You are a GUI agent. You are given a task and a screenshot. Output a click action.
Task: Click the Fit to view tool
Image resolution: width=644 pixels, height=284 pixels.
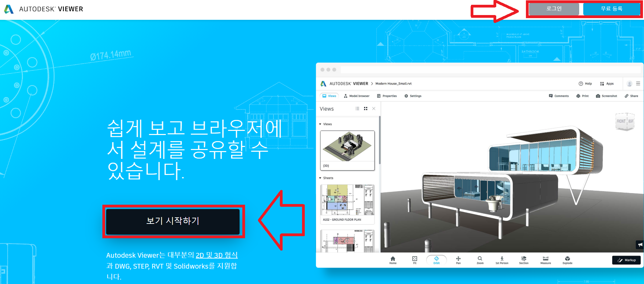[x=415, y=260]
